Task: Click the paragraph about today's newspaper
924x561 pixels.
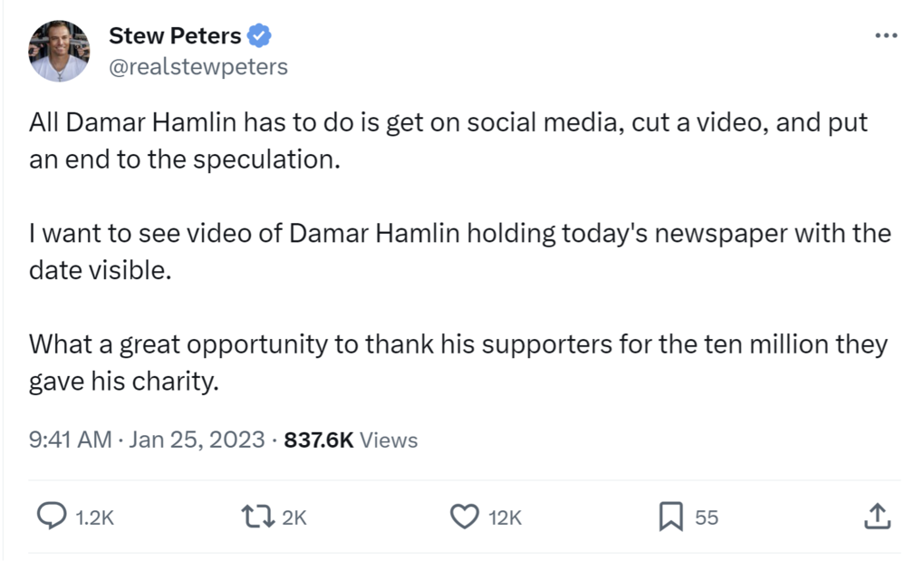Action: click(459, 252)
